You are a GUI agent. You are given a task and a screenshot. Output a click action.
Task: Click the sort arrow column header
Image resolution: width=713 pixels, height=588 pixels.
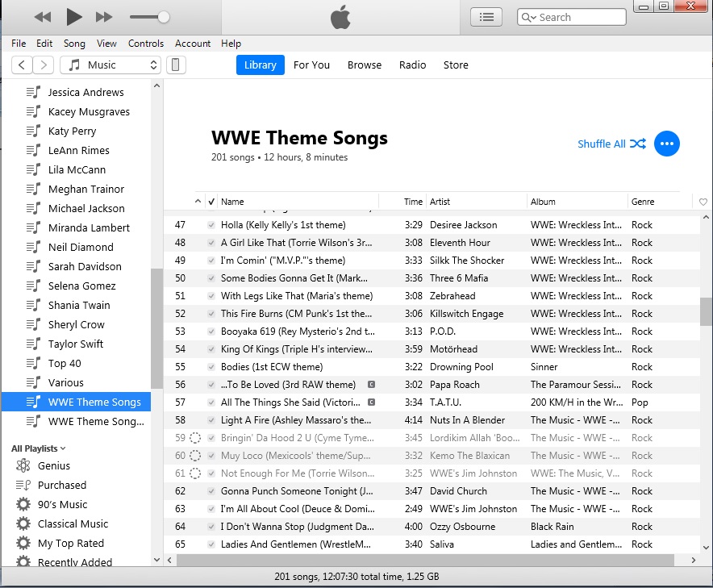pyautogui.click(x=198, y=201)
